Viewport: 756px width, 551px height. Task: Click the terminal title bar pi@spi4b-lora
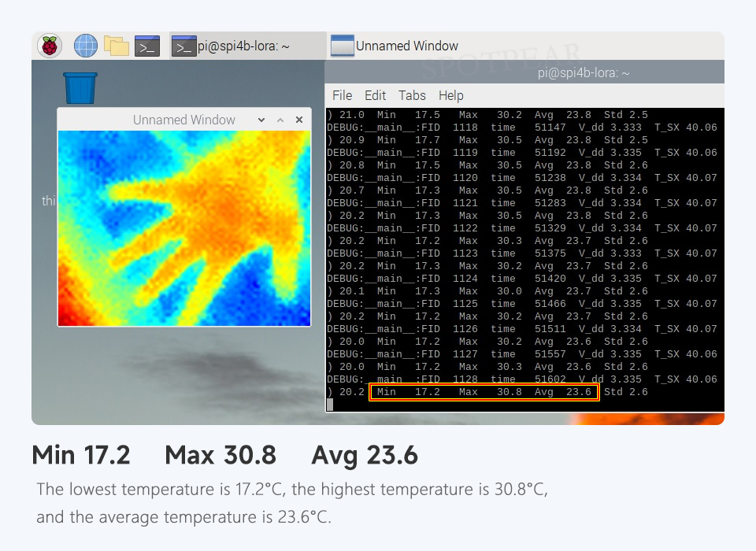tap(583, 72)
